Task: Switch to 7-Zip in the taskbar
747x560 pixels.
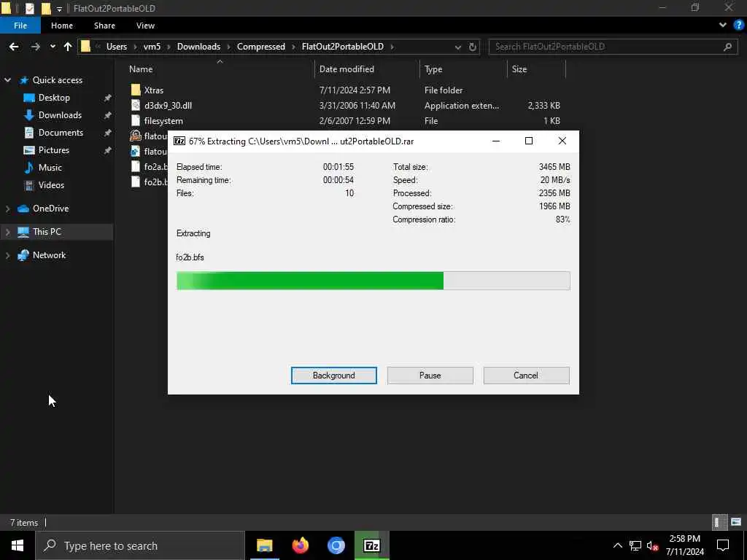Action: pos(371,545)
